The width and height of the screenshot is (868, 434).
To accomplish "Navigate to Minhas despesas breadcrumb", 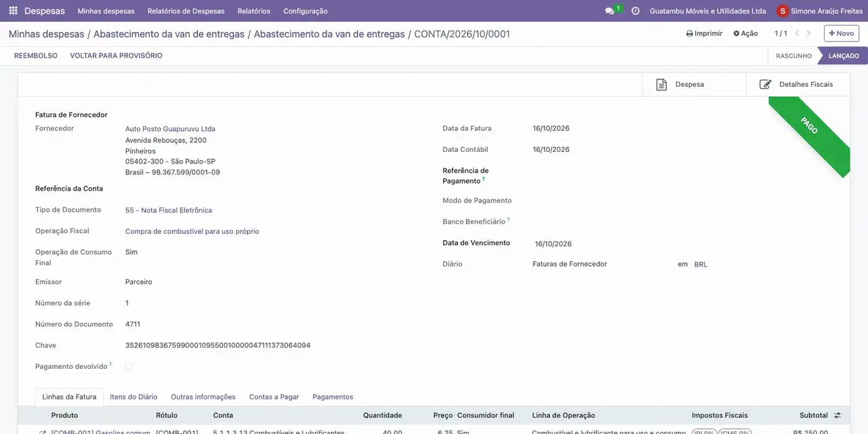I will coord(46,34).
